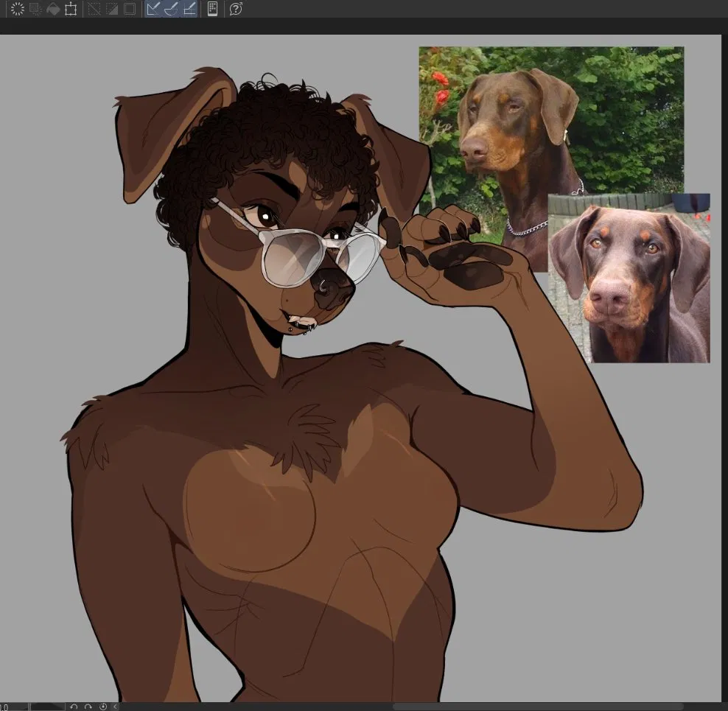The width and height of the screenshot is (728, 711).
Task: Click the Deselect icon
Action: (94, 9)
